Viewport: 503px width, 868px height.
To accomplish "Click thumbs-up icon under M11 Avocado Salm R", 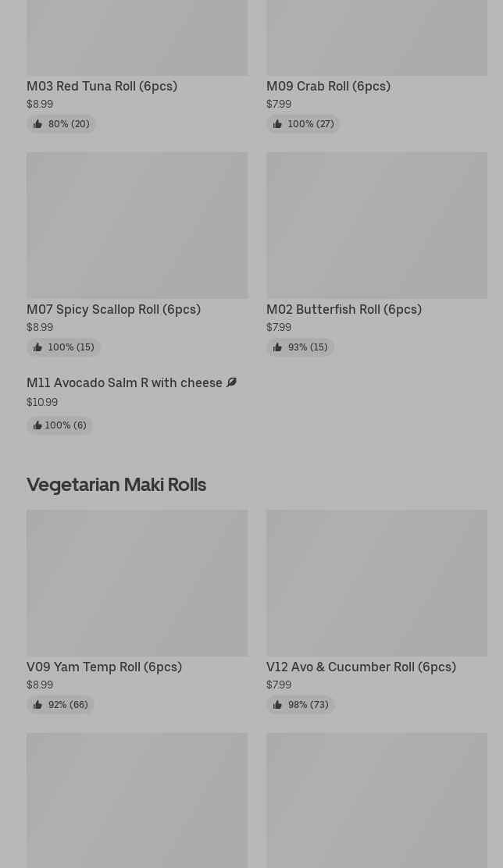I will (x=37, y=425).
